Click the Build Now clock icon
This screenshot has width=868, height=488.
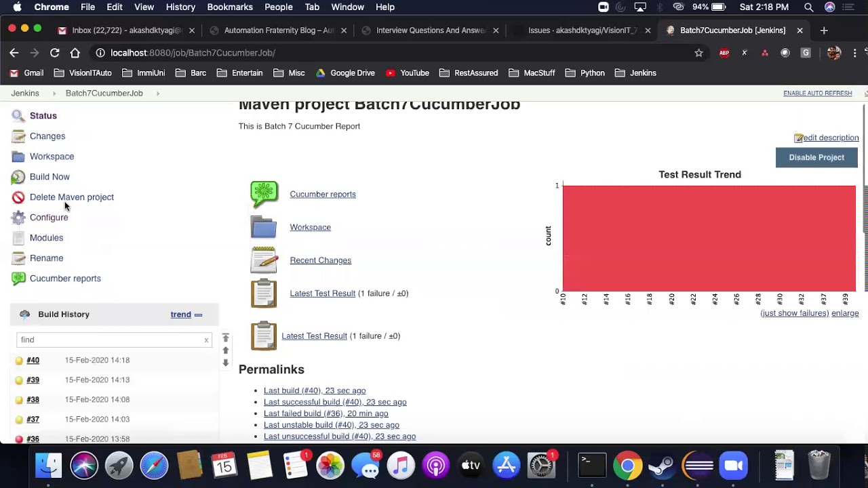click(18, 177)
